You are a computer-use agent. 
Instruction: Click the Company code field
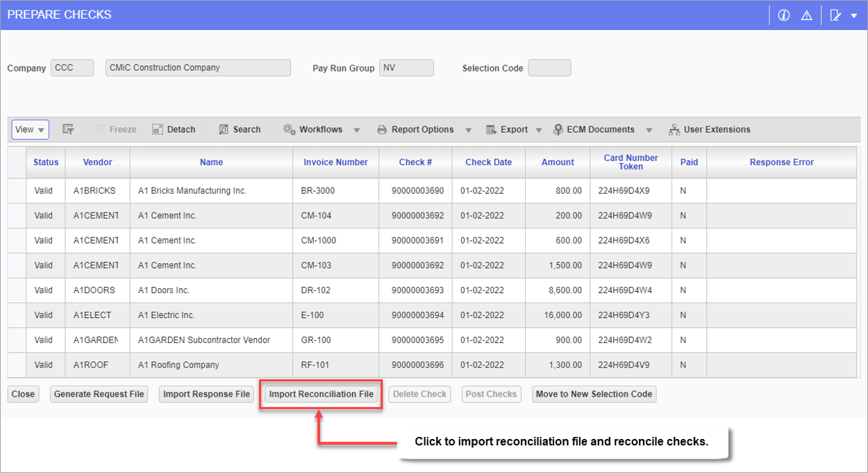[x=72, y=67]
